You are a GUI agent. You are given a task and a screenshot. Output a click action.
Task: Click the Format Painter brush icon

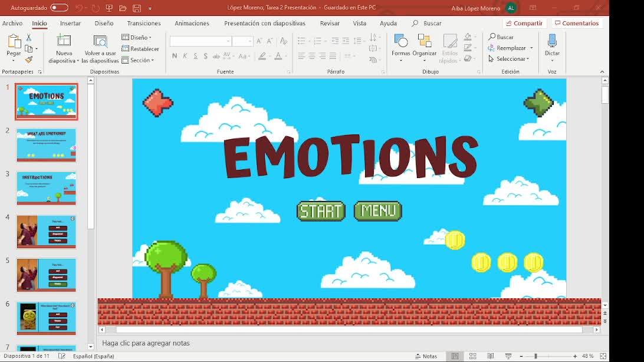point(29,60)
